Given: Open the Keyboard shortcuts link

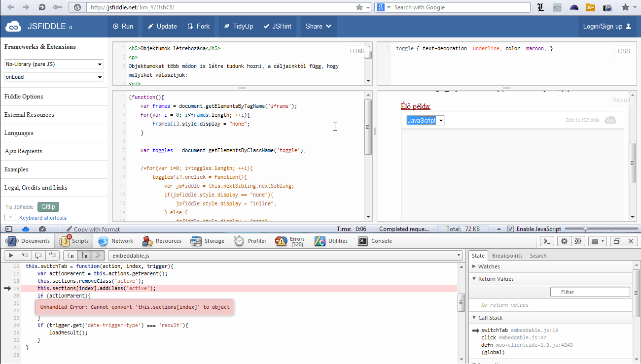Looking at the screenshot, I should 43,218.
